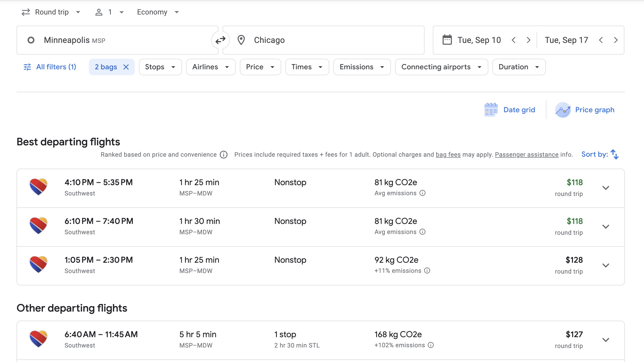The width and height of the screenshot is (644, 362).
Task: Expand details for 1:05 PM flight
Action: [606, 266]
